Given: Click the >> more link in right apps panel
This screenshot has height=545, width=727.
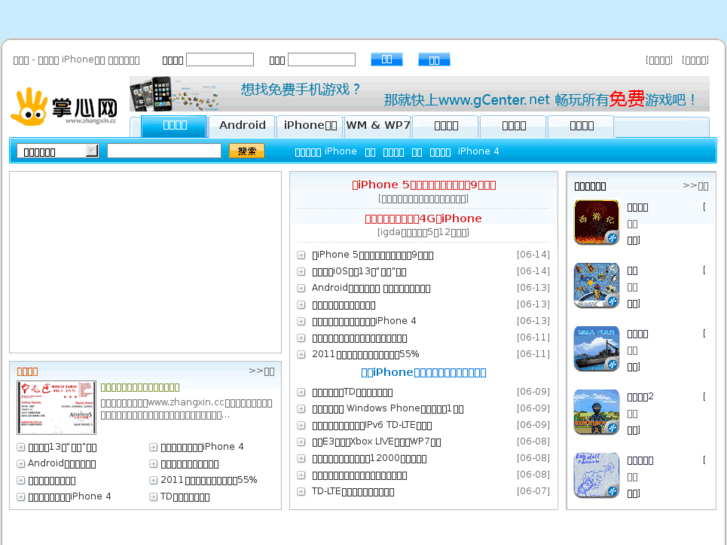Looking at the screenshot, I should [695, 186].
